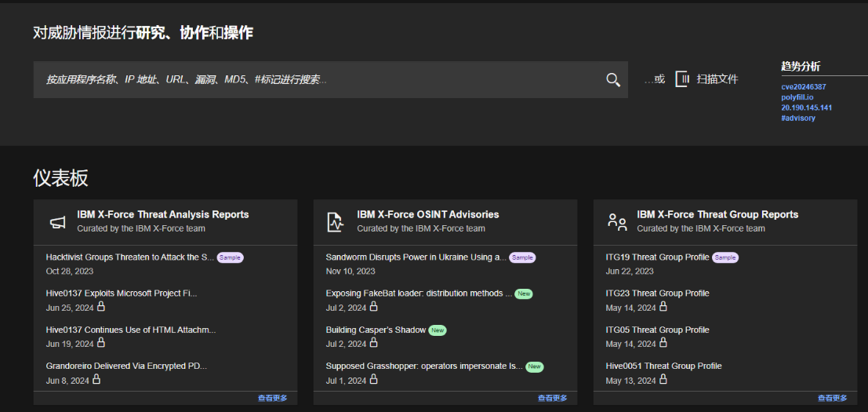The width and height of the screenshot is (868, 412).
Task: Click lock icon beside Jun 25, 2024
Action: [101, 306]
